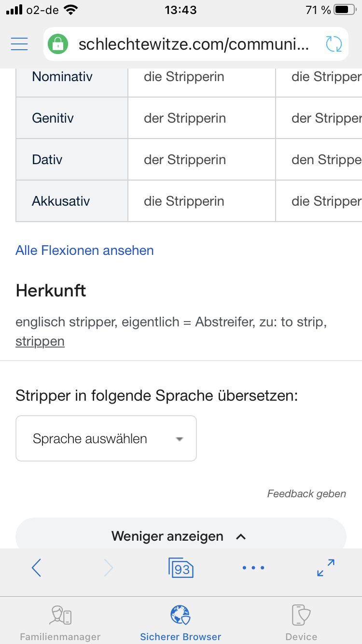
Task: Tap the forward navigation arrow
Action: tap(109, 568)
